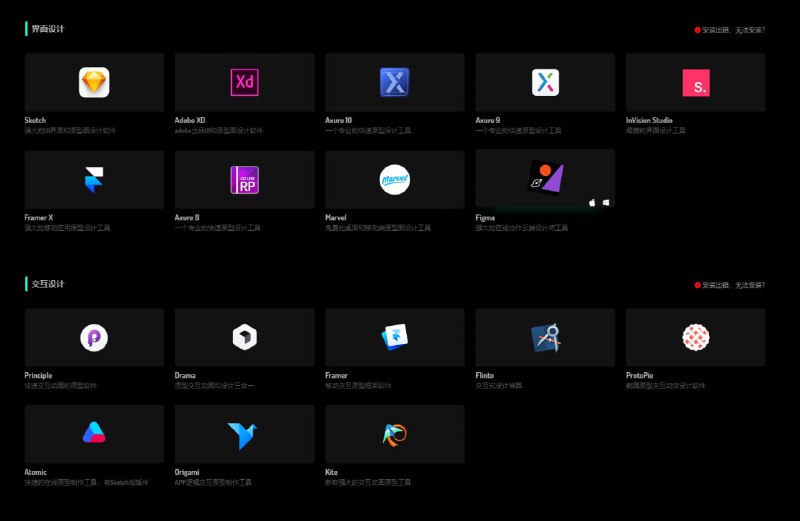Open the Framer X icon
The image size is (800, 521).
coord(94,180)
